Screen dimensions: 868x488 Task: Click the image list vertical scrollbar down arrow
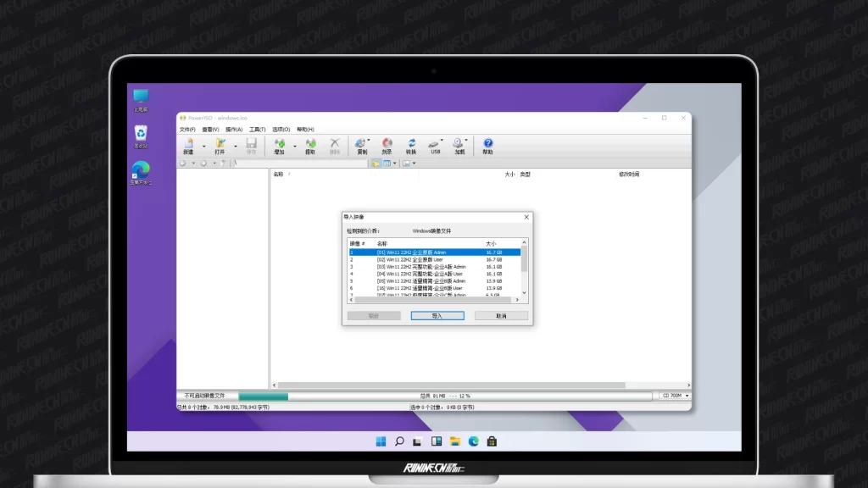524,292
